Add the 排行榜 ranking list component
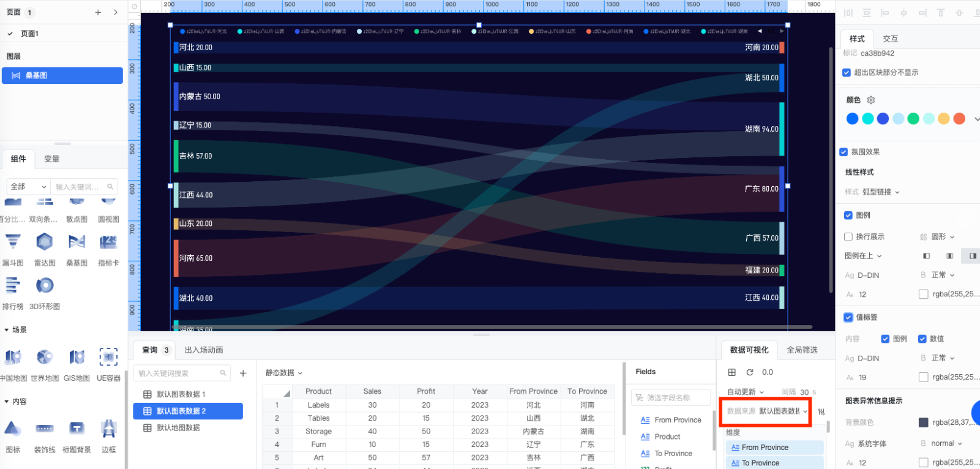 [x=13, y=293]
